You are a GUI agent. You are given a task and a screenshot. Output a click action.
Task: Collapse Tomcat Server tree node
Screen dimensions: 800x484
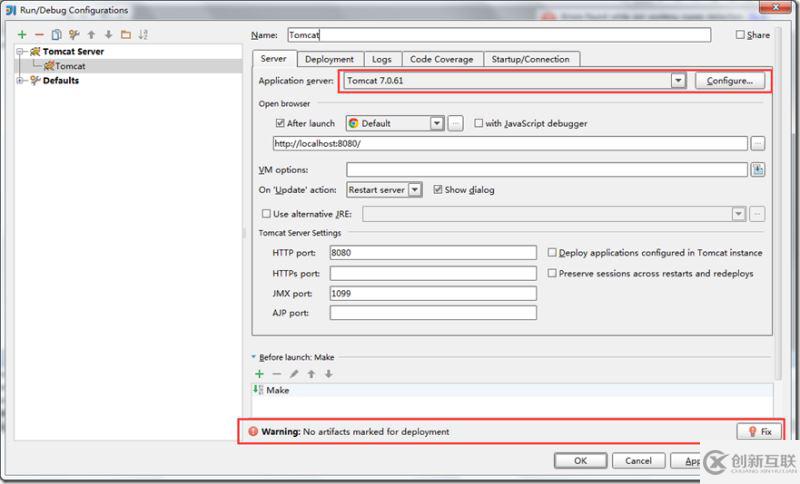20,51
